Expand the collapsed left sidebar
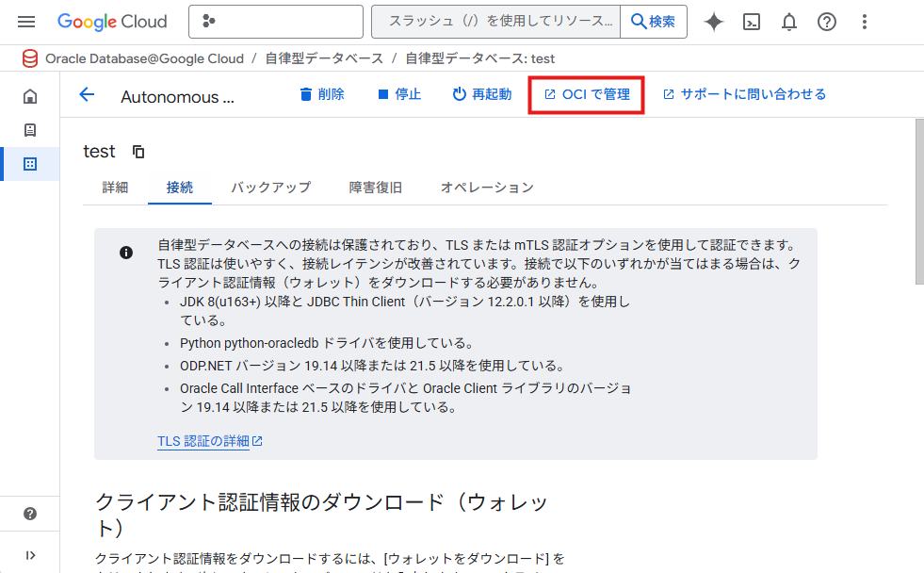Viewport: 924px width, 573px height. [x=30, y=555]
